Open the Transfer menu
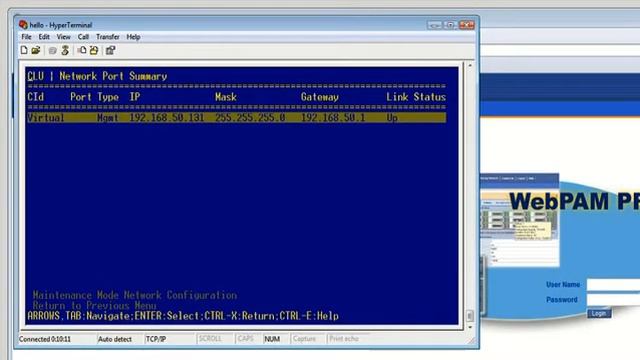The height and width of the screenshot is (360, 640). tap(108, 37)
